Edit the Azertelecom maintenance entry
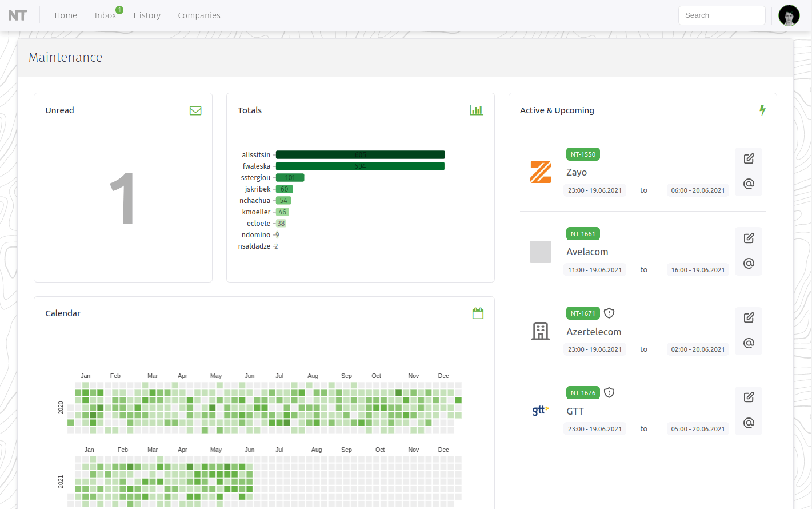 749,318
